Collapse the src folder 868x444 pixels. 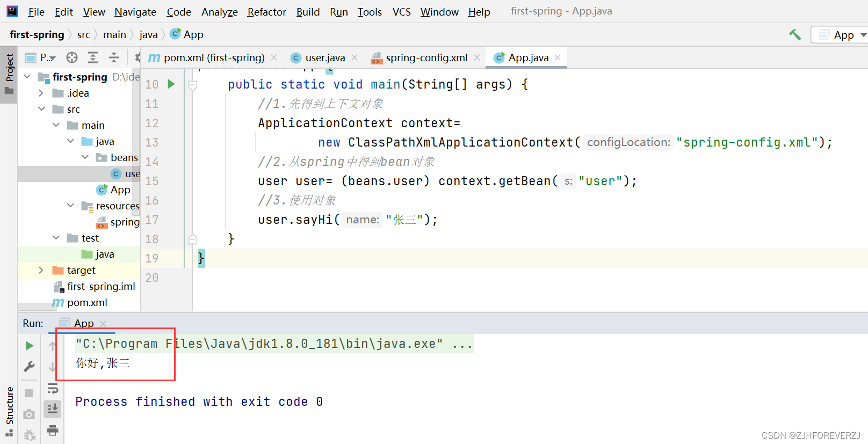(42, 109)
